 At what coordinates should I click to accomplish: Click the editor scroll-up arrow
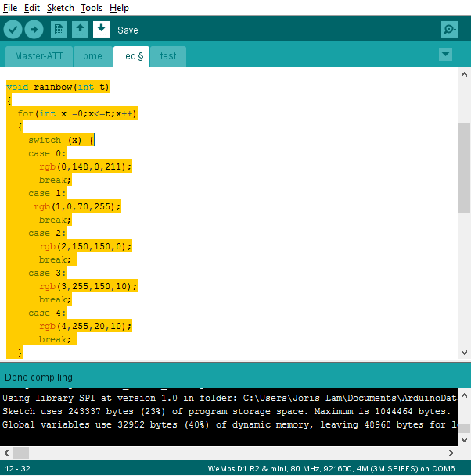point(464,74)
